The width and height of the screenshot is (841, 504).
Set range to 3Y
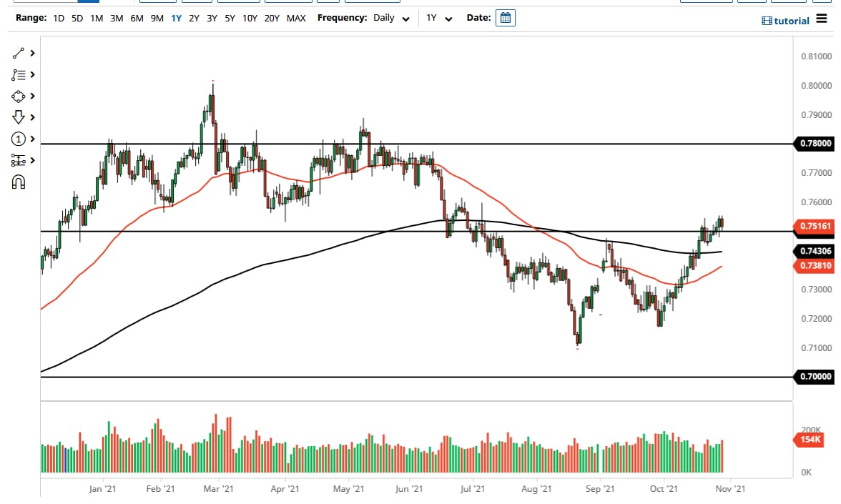tap(212, 19)
